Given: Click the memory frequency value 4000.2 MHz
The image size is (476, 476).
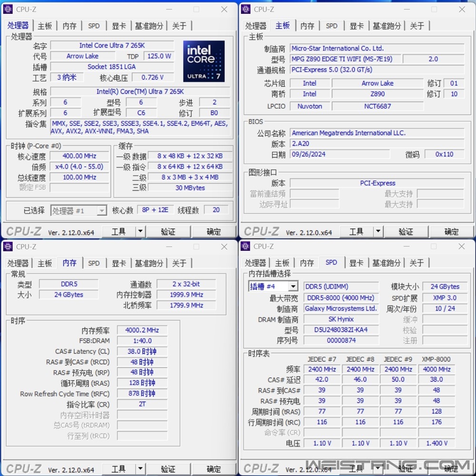Looking at the screenshot, I should [x=142, y=330].
